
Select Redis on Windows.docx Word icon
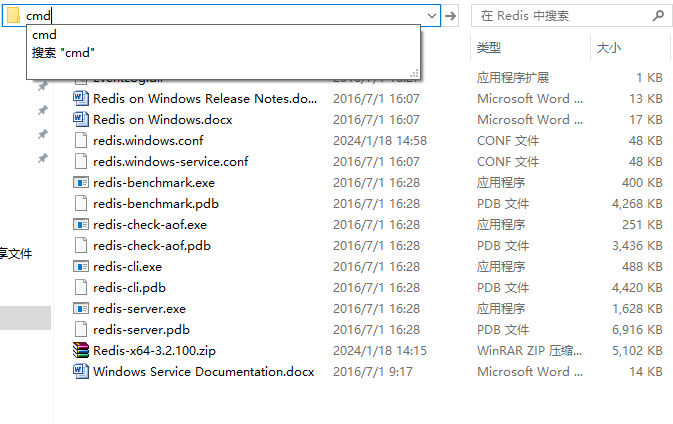click(x=81, y=119)
